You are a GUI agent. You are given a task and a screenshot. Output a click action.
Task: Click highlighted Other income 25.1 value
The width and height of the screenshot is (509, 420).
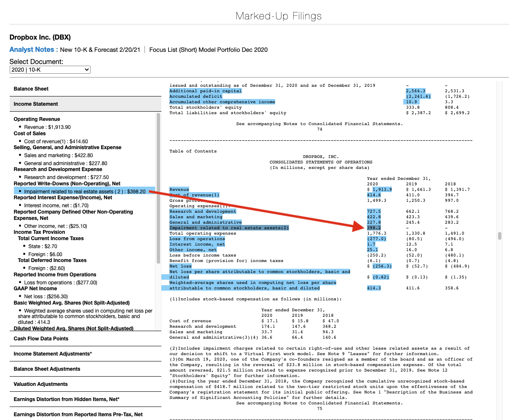coord(372,250)
